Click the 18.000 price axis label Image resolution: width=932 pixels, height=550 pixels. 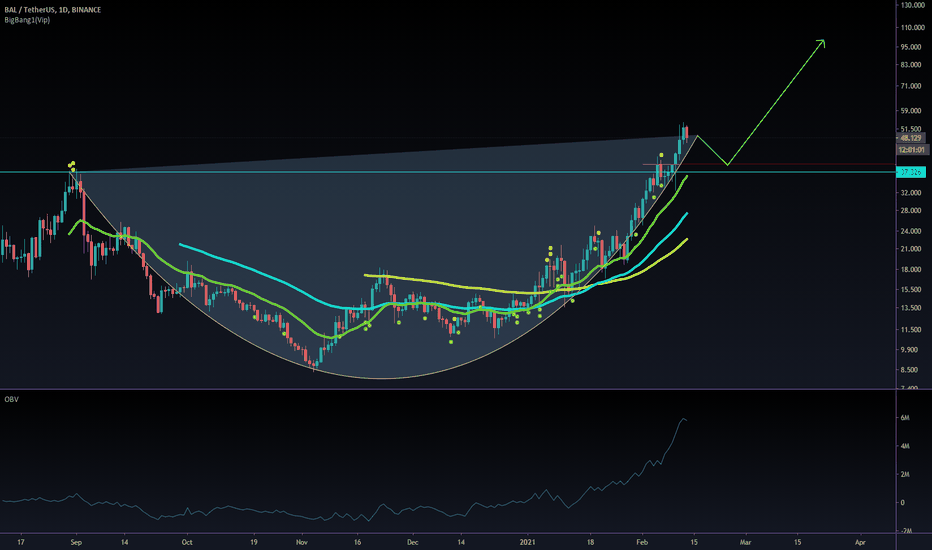911,270
